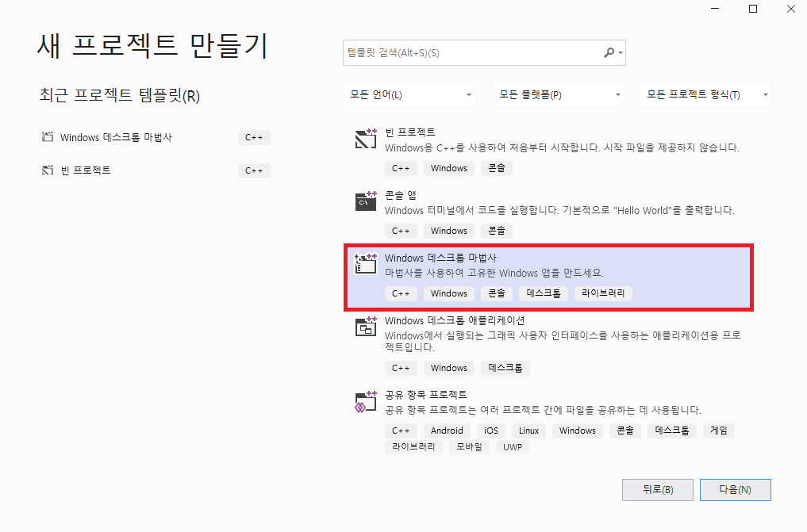This screenshot has height=532, width=807.
Task: Close the 새 프로젝트 만들기 window
Action: click(x=791, y=9)
